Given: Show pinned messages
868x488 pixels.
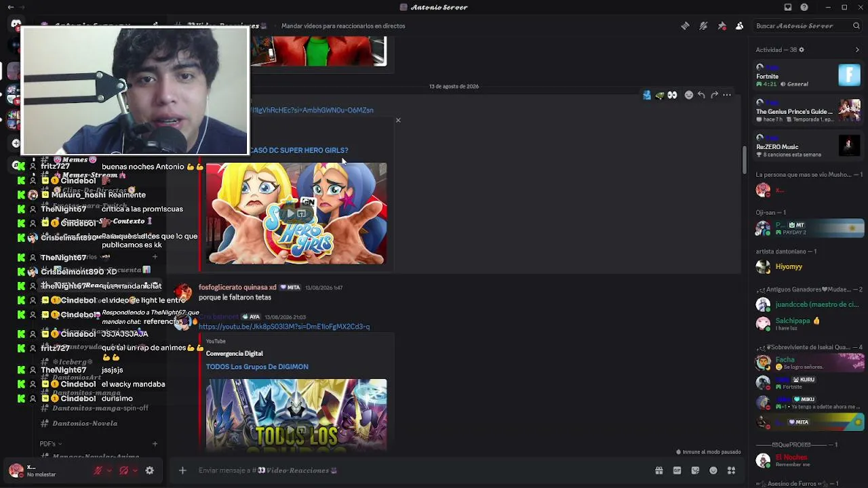Looking at the screenshot, I should point(722,26).
